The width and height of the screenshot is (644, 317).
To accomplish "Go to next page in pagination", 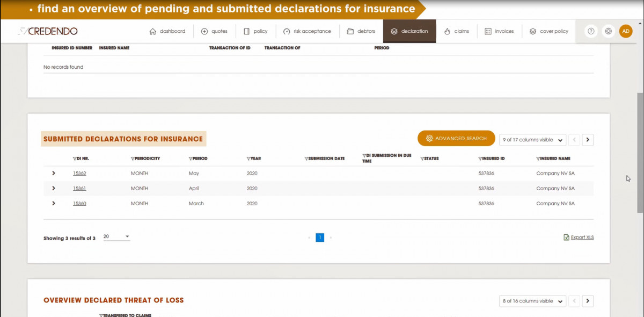I will (331, 237).
